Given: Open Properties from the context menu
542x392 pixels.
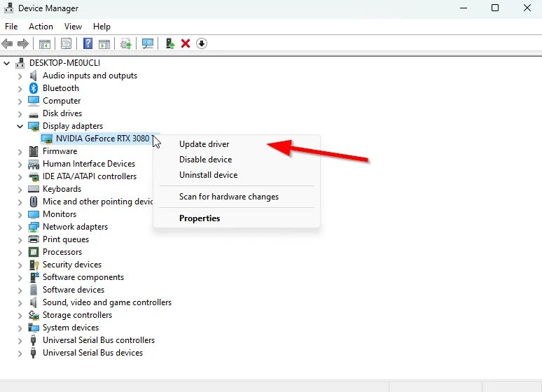Looking at the screenshot, I should click(200, 218).
